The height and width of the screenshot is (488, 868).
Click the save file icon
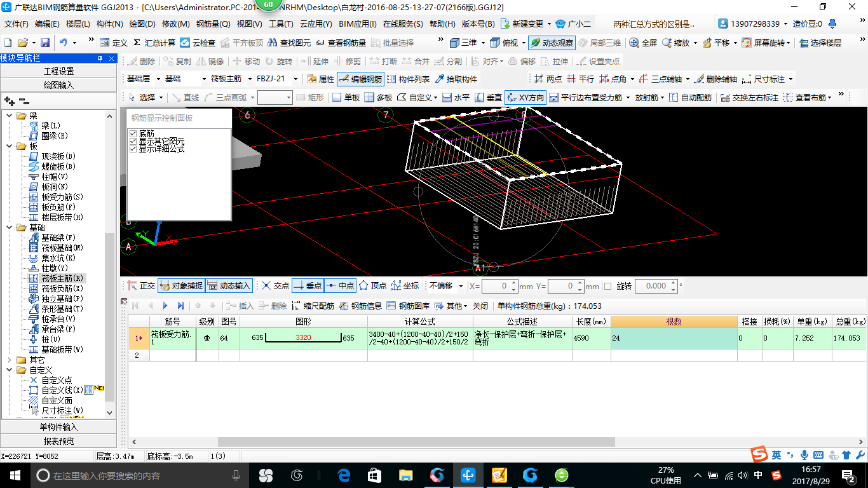(x=45, y=43)
